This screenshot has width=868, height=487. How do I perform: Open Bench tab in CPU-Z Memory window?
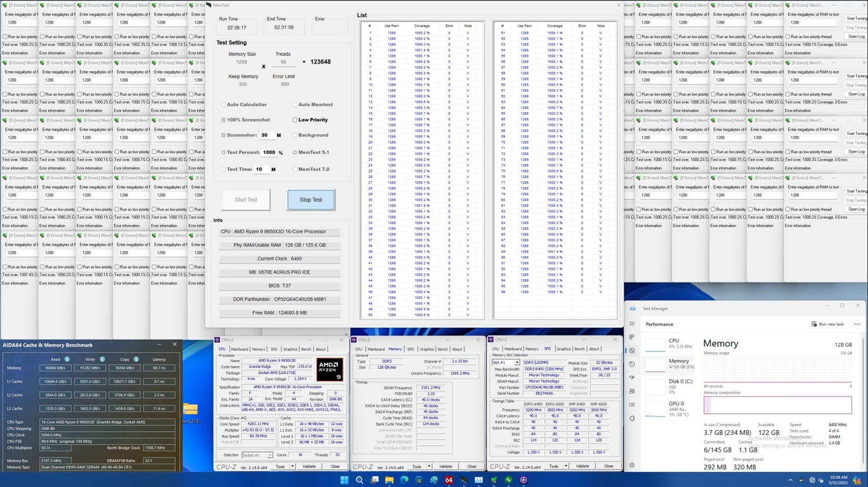[442, 349]
